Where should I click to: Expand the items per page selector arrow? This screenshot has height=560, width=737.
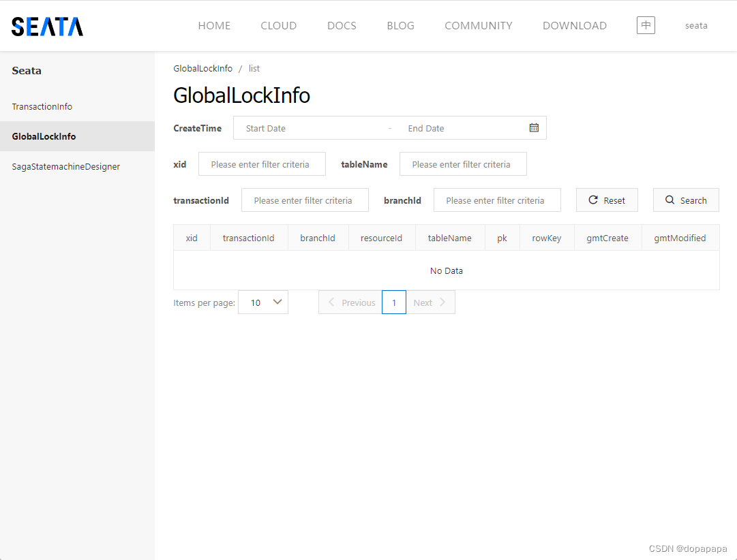coord(277,302)
